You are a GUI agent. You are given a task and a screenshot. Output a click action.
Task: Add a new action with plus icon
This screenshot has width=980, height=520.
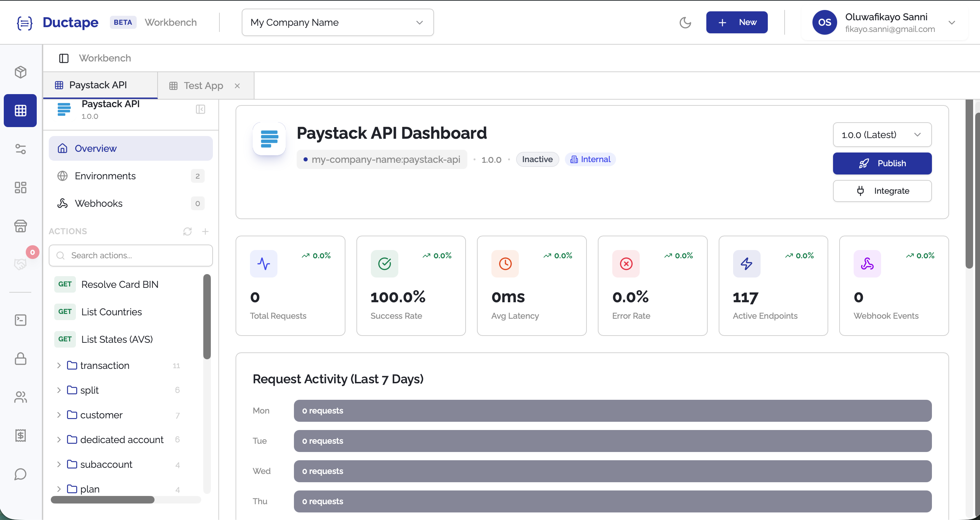pyautogui.click(x=205, y=231)
